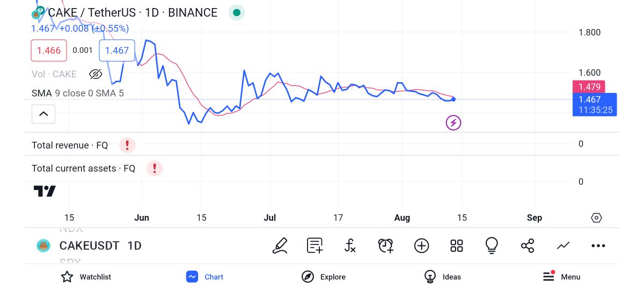Switch to the Explore tab
This screenshot has height=290, width=644.
[324, 277]
